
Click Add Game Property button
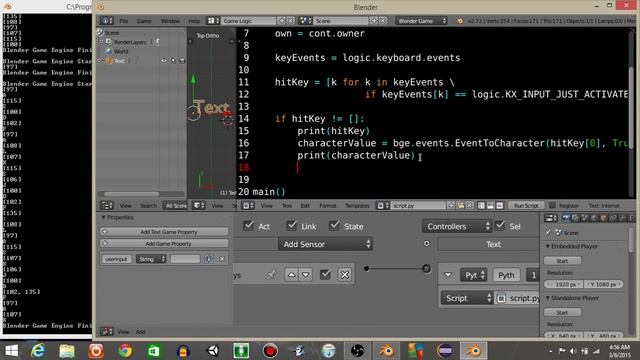pos(164,244)
